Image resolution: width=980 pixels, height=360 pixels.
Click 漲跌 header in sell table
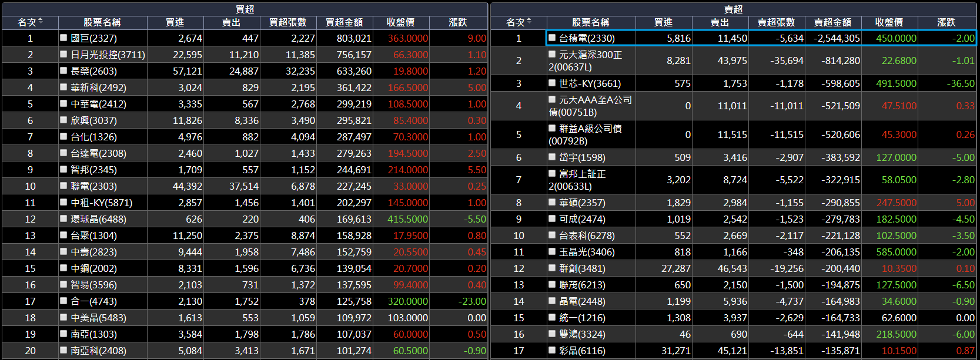point(946,22)
